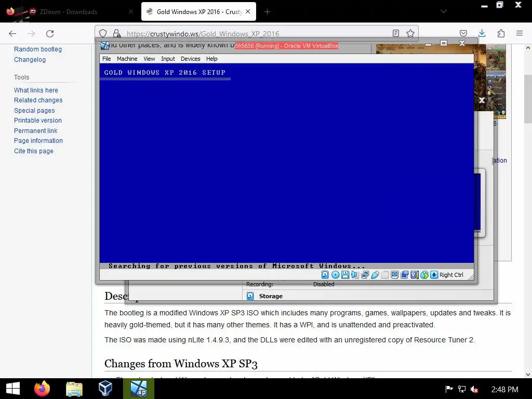This screenshot has width=532, height=399.
Task: Open the 'Printable version' link
Action: click(38, 121)
